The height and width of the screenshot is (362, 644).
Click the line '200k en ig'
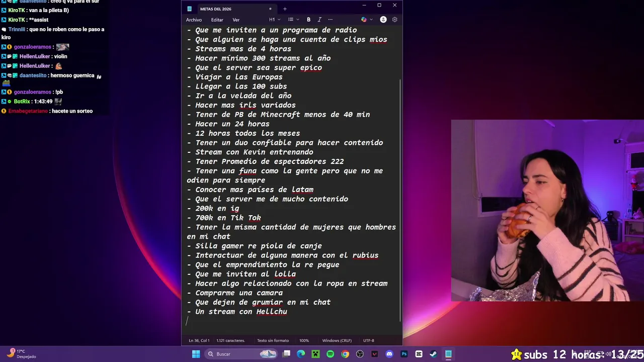point(213,208)
